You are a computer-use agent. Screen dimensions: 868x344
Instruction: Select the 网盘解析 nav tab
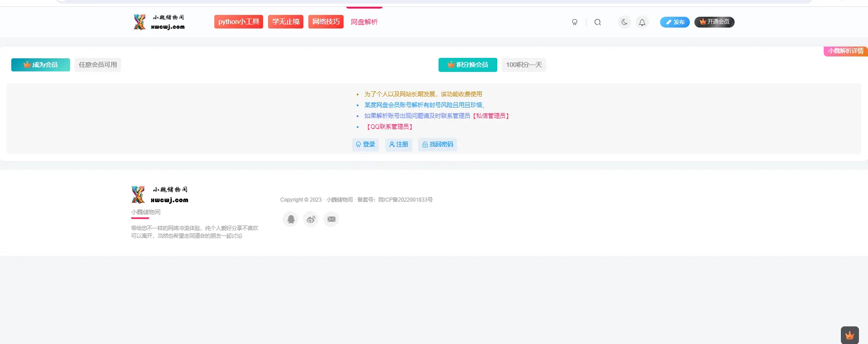364,22
